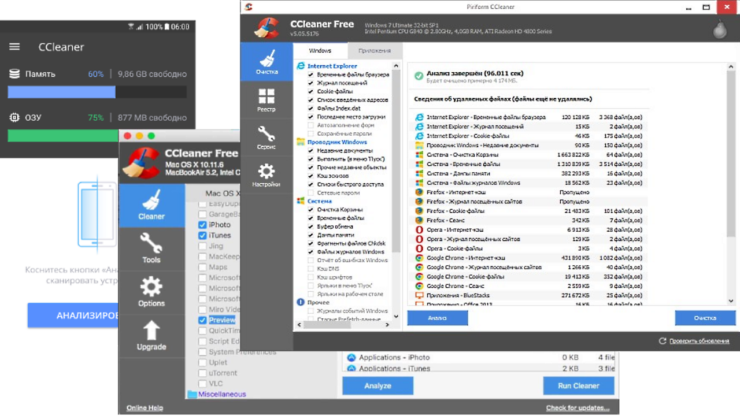Open the Сервис wrench section

click(x=267, y=137)
